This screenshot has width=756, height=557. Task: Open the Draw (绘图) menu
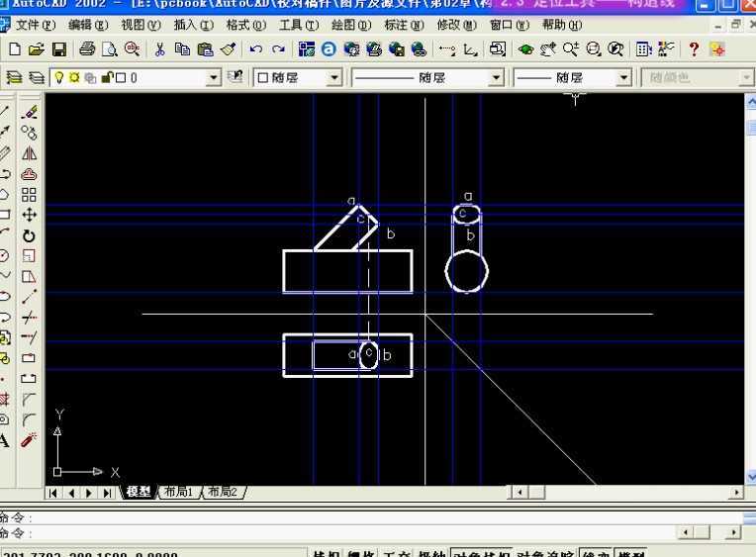351,25
